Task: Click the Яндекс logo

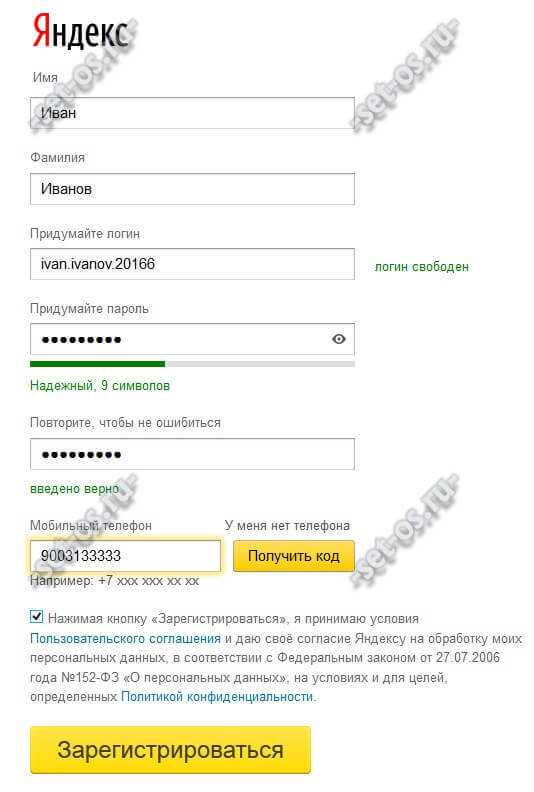Action: pos(80,32)
